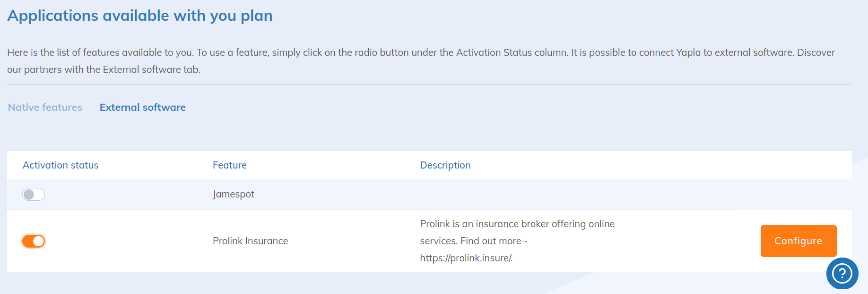This screenshot has height=294, width=868.
Task: Click the 'our partners with the External software tab' line
Action: pyautogui.click(x=104, y=70)
